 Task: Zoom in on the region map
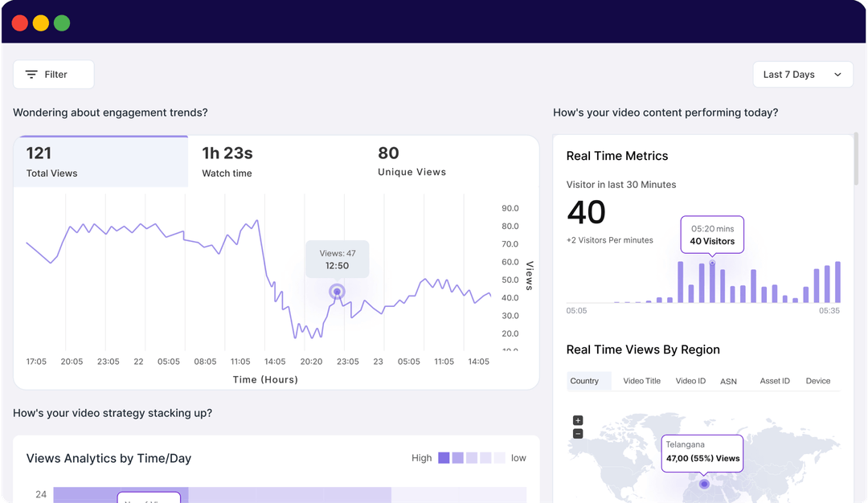click(577, 419)
